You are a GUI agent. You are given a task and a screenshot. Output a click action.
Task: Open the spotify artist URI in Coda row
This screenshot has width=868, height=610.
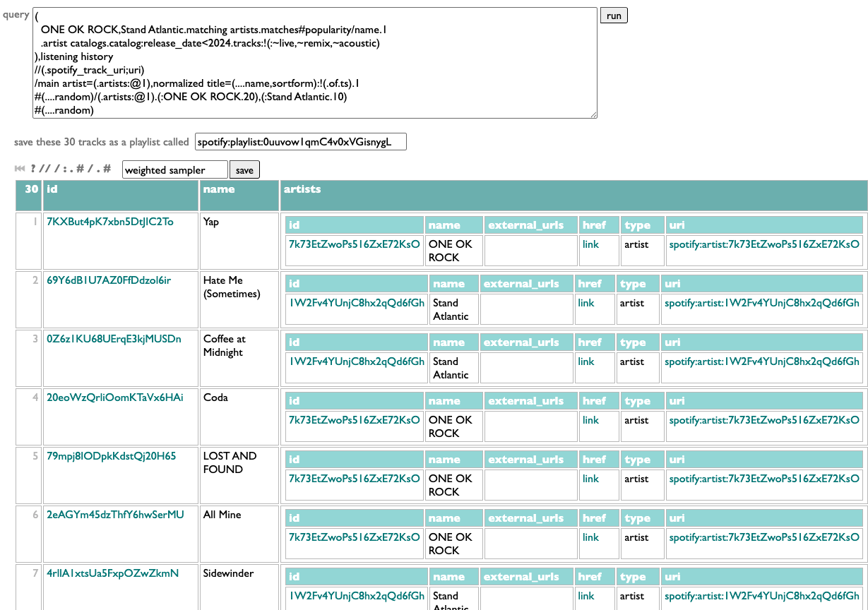pos(764,420)
